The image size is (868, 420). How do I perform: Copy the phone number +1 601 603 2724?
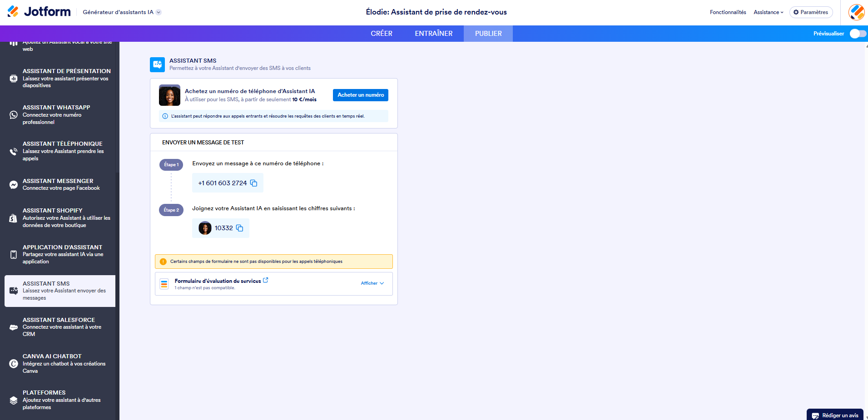coord(254,183)
